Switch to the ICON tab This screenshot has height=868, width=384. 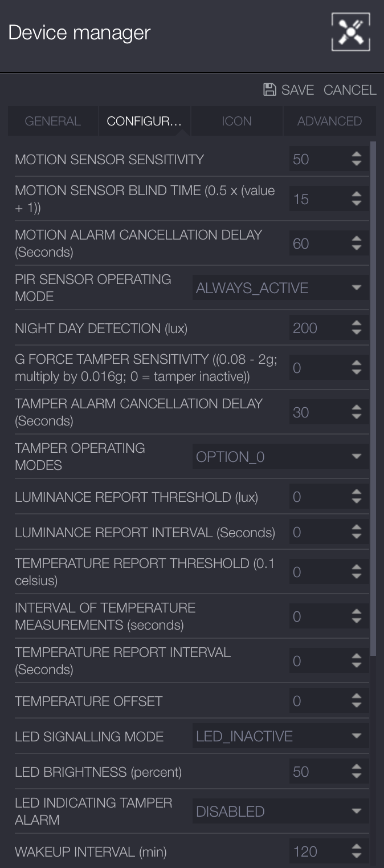click(236, 121)
